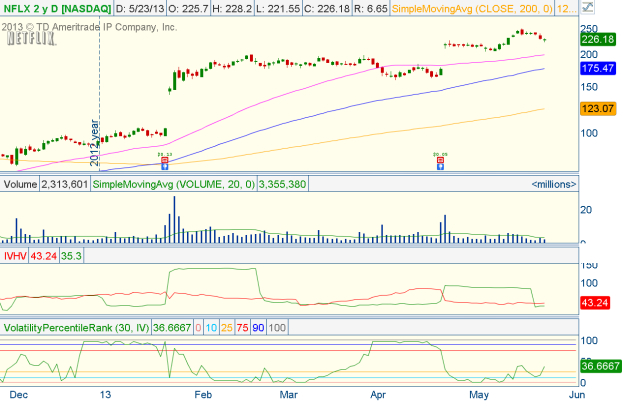Click the Netflix logo watermark
The height and width of the screenshot is (401, 625).
pos(27,40)
